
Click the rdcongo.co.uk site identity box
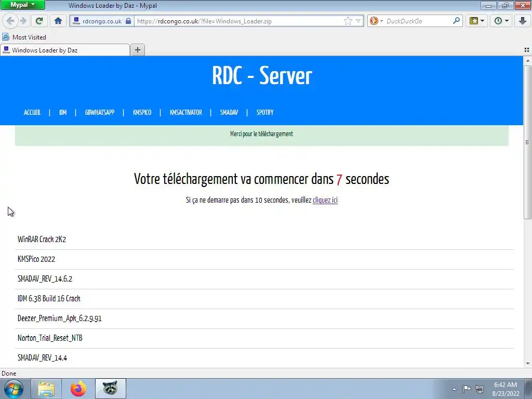102,21
